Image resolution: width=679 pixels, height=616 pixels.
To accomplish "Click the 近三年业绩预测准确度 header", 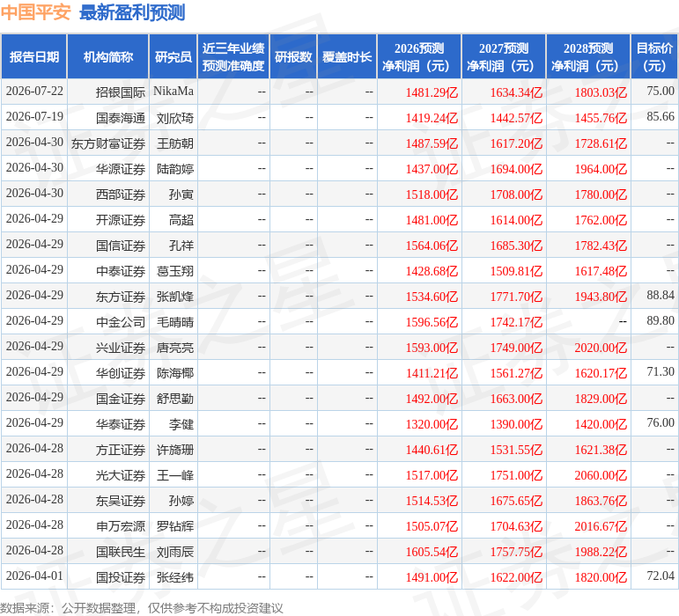I will click(x=233, y=56).
